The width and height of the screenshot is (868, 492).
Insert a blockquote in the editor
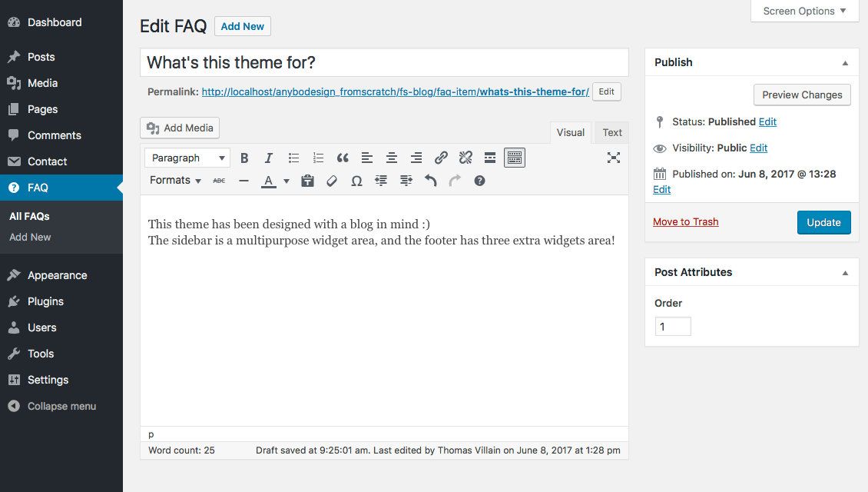343,158
